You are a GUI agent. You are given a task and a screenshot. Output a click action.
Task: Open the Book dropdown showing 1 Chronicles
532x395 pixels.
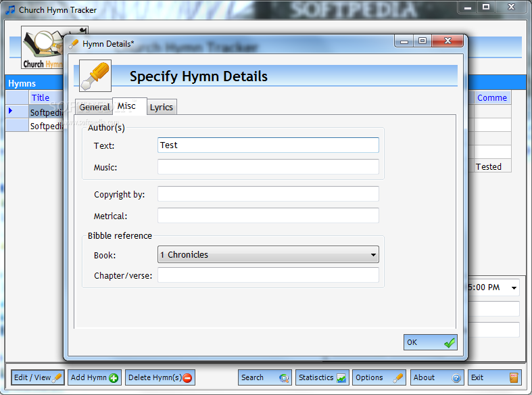pyautogui.click(x=268, y=254)
